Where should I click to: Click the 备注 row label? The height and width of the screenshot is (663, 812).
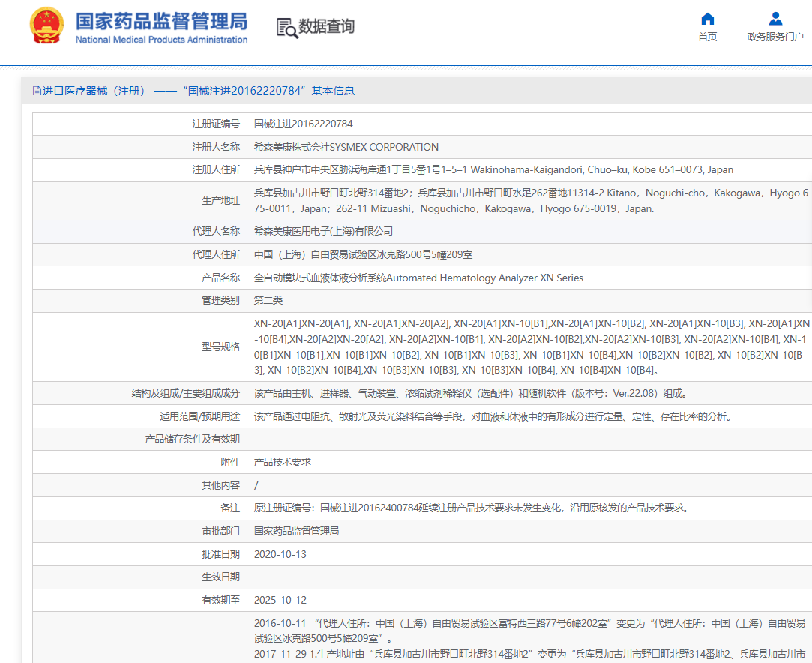(x=230, y=508)
